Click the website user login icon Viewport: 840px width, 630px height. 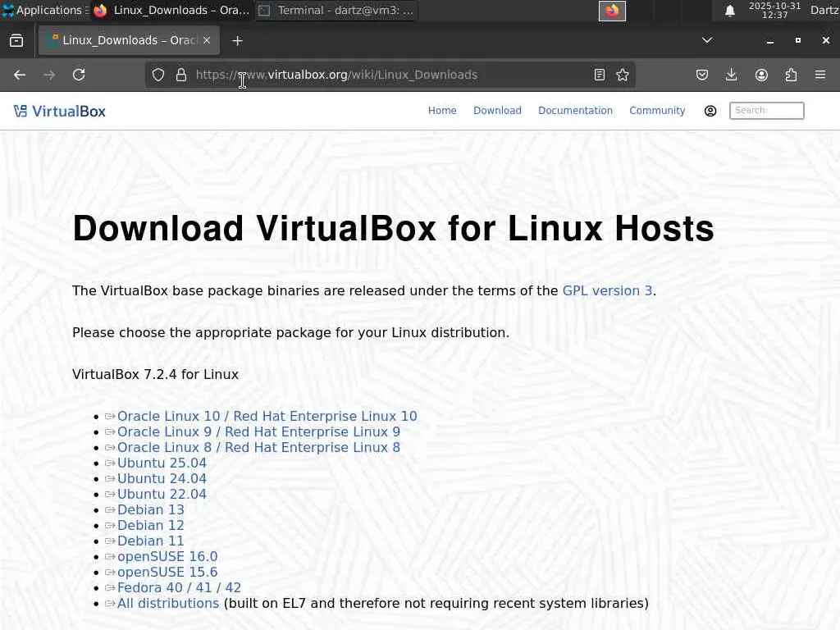[710, 111]
